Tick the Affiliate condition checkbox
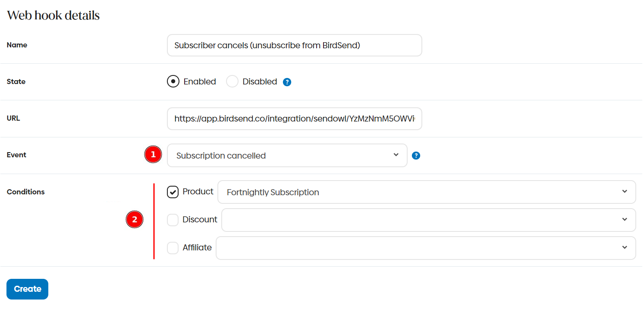The height and width of the screenshot is (309, 644). 173,248
